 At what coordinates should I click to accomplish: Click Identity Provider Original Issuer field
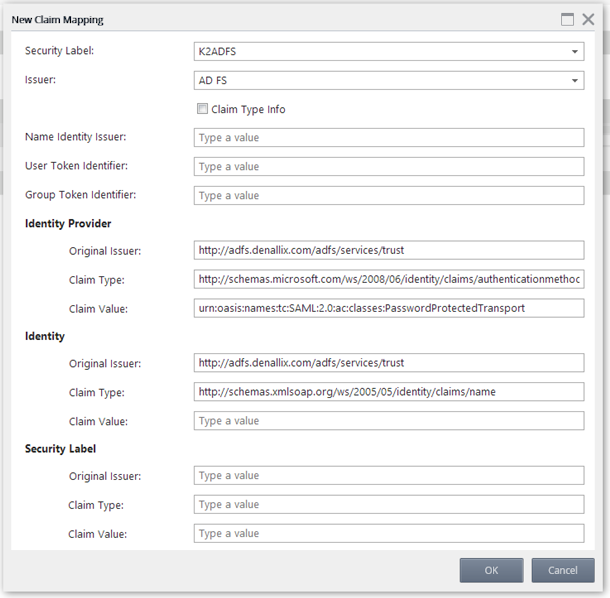click(x=388, y=250)
